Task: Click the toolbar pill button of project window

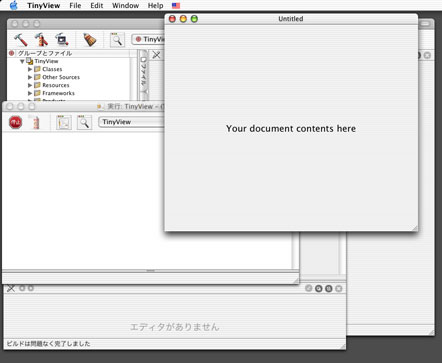Action: (425, 23)
